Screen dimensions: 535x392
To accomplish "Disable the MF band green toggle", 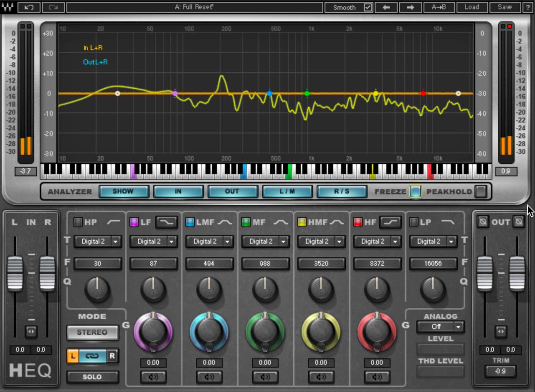I will tap(246, 222).
